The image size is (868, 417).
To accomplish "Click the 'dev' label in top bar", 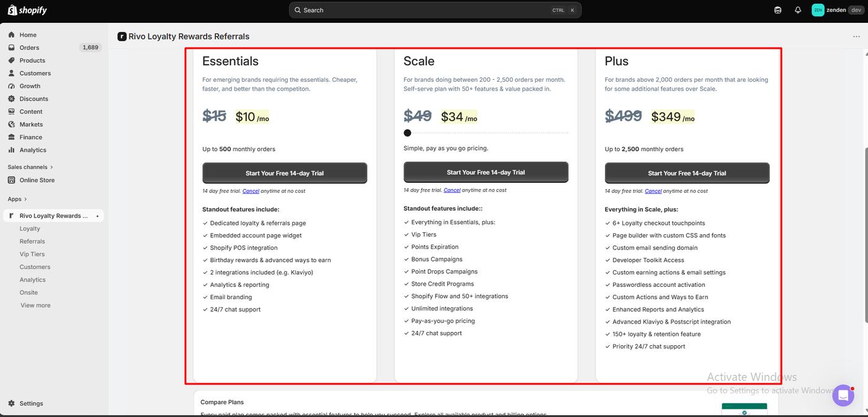I will click(856, 10).
